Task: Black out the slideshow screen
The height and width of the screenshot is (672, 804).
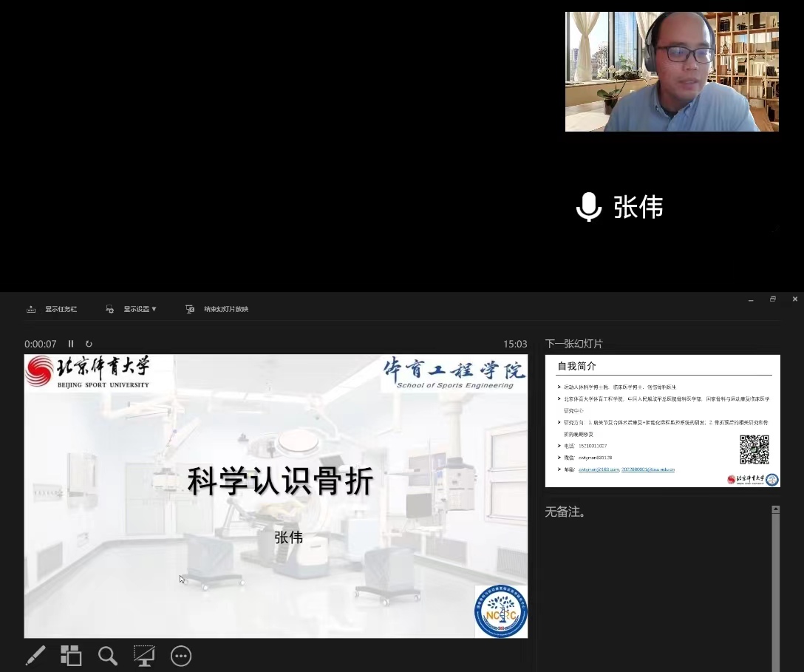Action: tap(144, 656)
